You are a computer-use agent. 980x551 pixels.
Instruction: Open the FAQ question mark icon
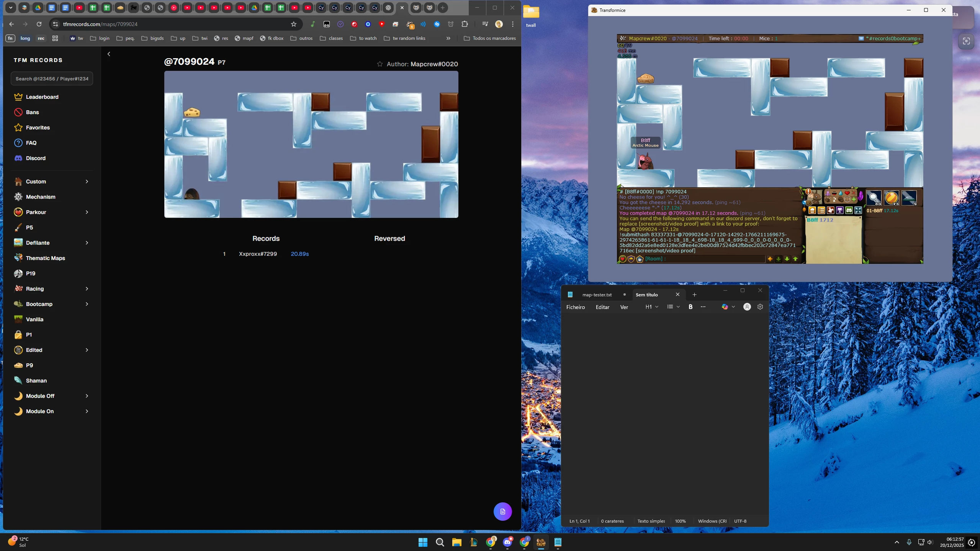(x=18, y=143)
